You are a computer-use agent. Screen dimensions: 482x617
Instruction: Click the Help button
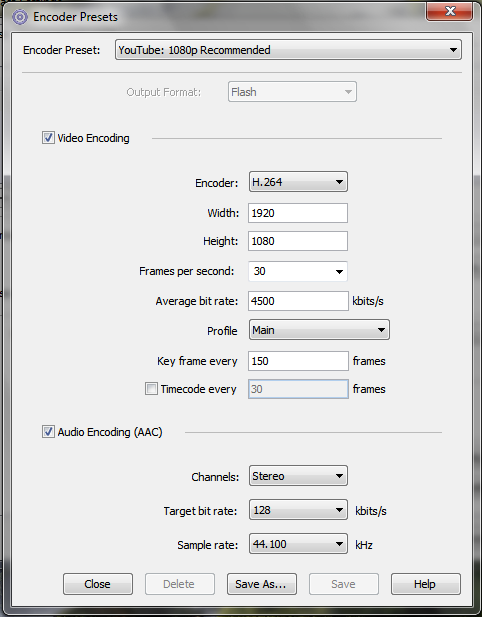pos(425,584)
